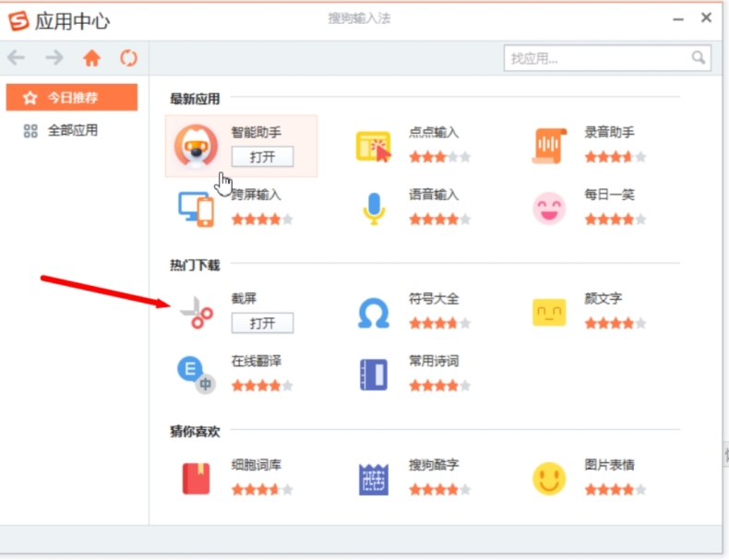Open the 截屏 screenshot tool button
Viewport: 729px width, 560px height.
(x=262, y=323)
